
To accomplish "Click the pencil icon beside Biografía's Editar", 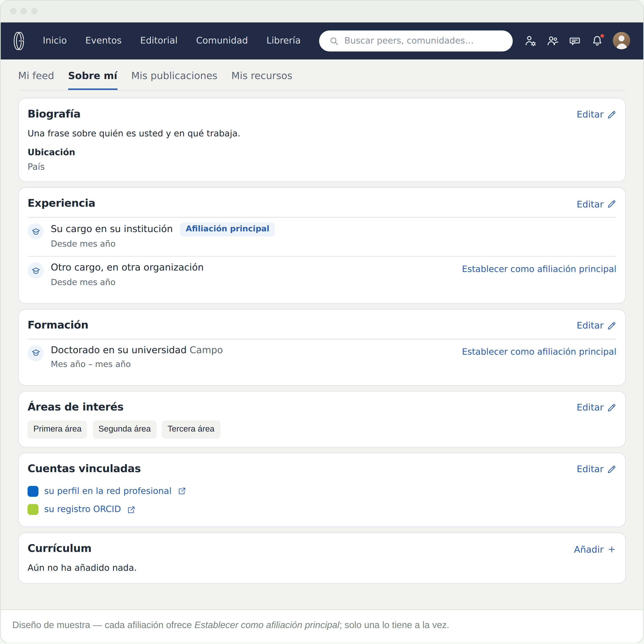I will pyautogui.click(x=612, y=115).
